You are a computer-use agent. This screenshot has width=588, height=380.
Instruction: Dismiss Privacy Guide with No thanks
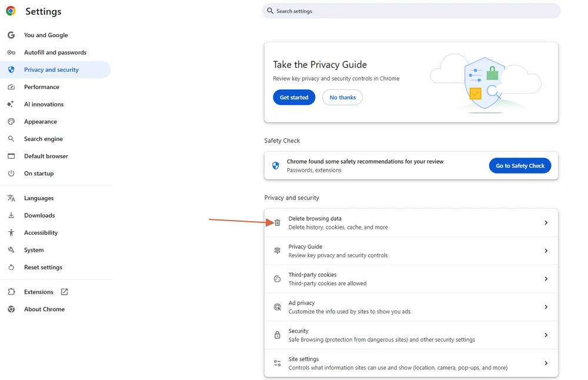[342, 97]
